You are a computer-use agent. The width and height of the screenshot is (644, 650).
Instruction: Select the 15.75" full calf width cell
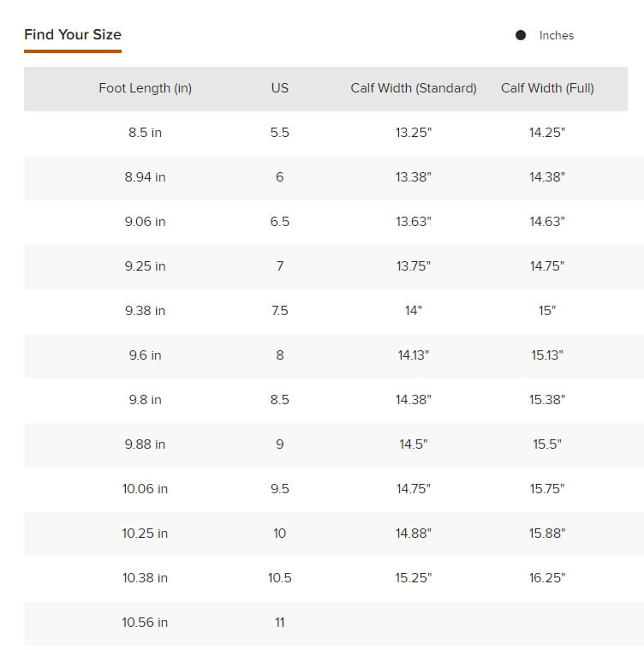pos(547,489)
